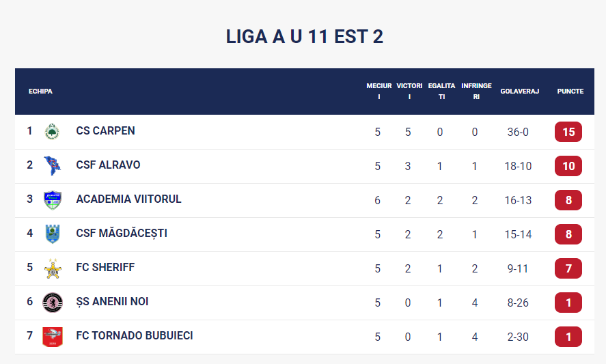The height and width of the screenshot is (364, 606).
Task: Open FC SHERIFF team name link
Action: pos(105,268)
